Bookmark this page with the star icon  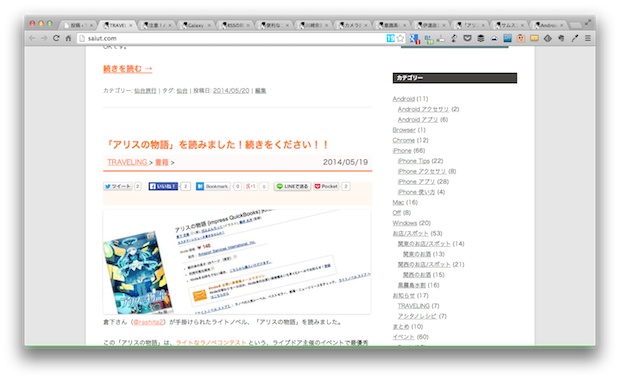(x=400, y=38)
